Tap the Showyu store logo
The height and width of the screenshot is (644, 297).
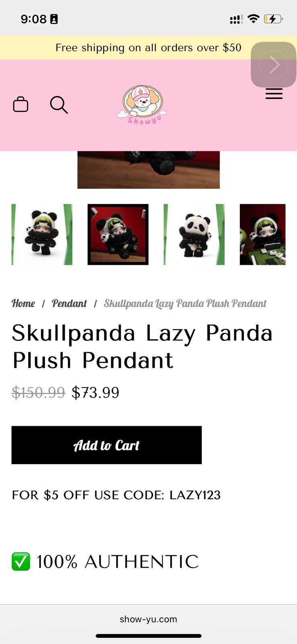(x=142, y=105)
